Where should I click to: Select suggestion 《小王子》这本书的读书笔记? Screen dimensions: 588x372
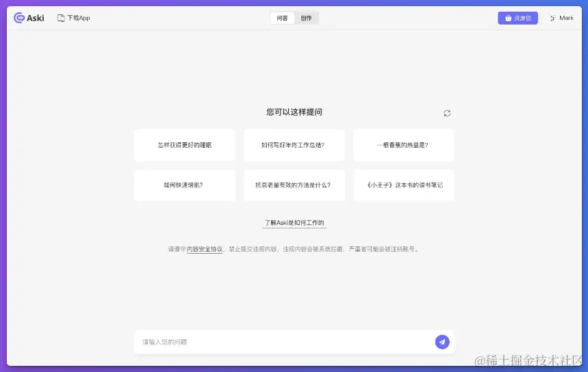coord(403,185)
